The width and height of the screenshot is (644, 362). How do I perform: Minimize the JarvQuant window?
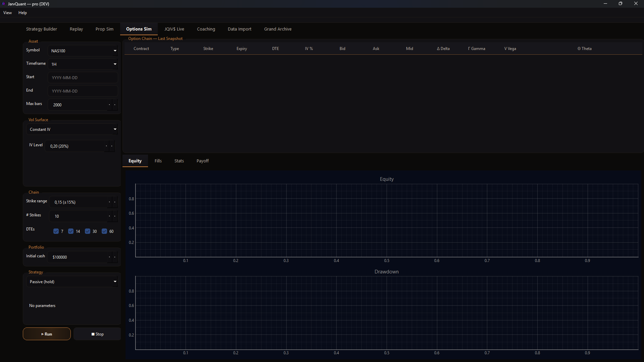[x=605, y=4]
